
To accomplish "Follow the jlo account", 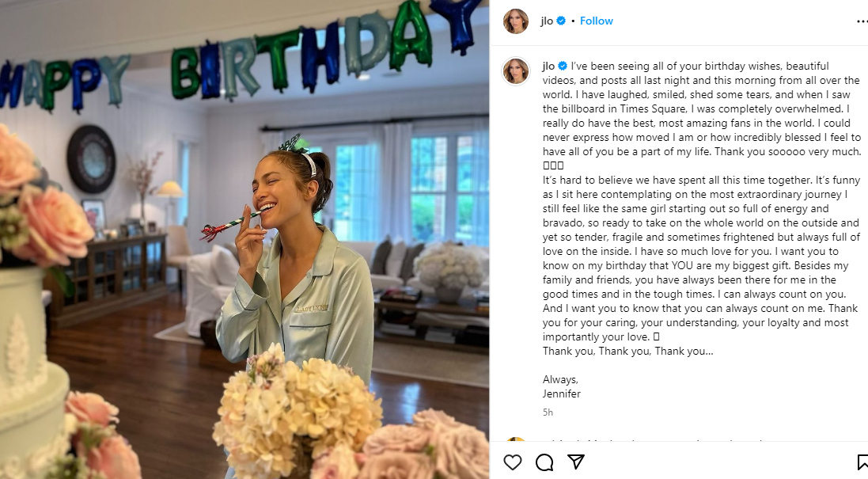I will 597,21.
